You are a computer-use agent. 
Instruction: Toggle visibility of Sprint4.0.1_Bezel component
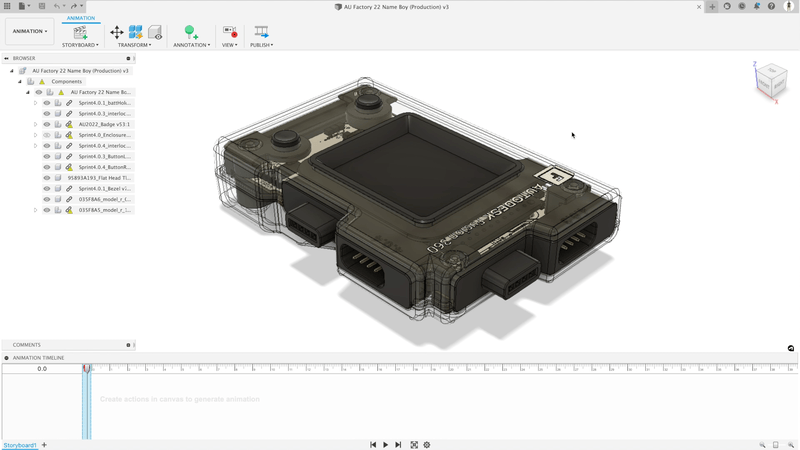tap(46, 188)
